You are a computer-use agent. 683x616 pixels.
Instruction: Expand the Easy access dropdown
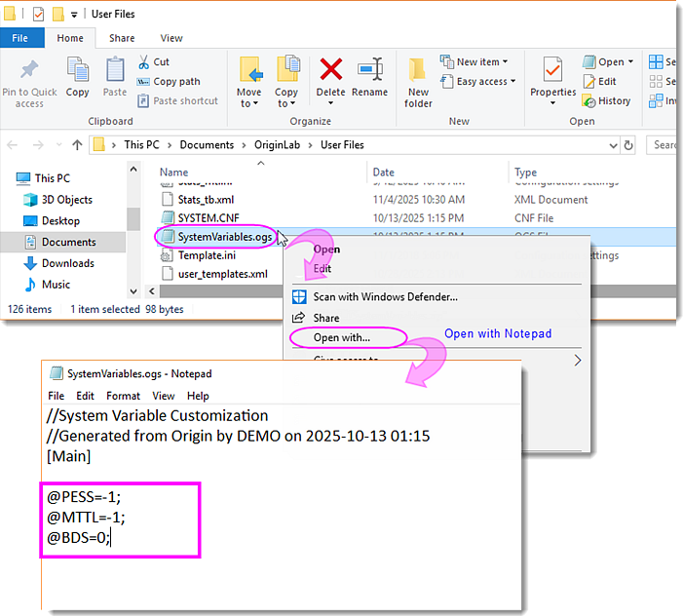[x=478, y=82]
